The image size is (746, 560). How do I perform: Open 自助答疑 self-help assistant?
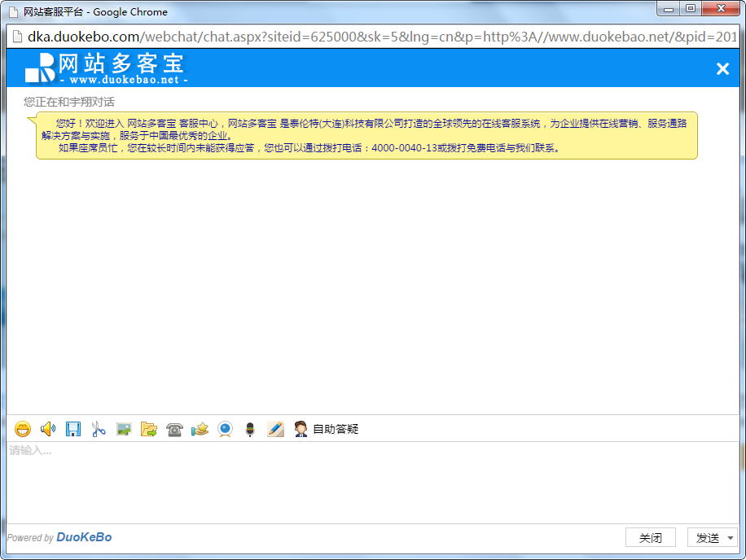tap(327, 429)
